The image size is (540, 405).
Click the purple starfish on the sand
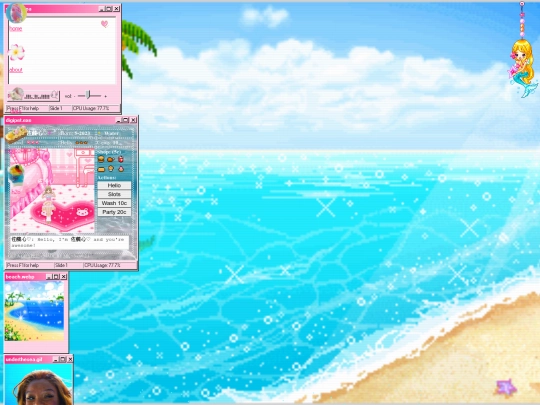506,387
